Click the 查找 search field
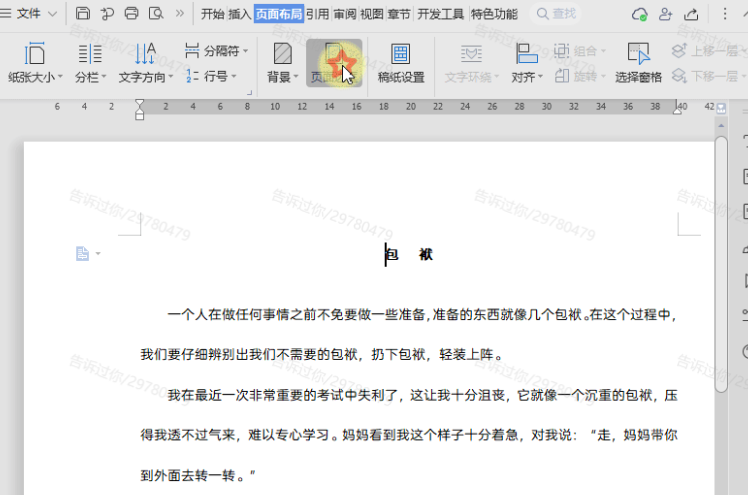748x495 pixels. 556,14
